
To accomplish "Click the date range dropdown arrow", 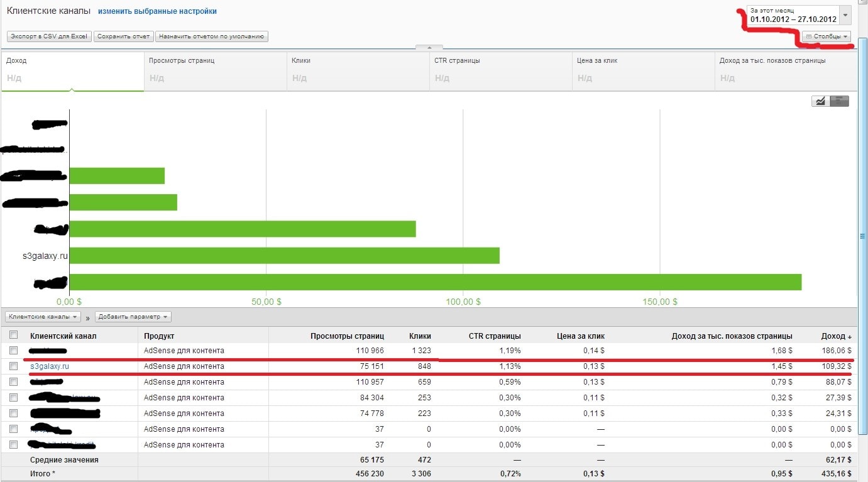I will pos(845,15).
